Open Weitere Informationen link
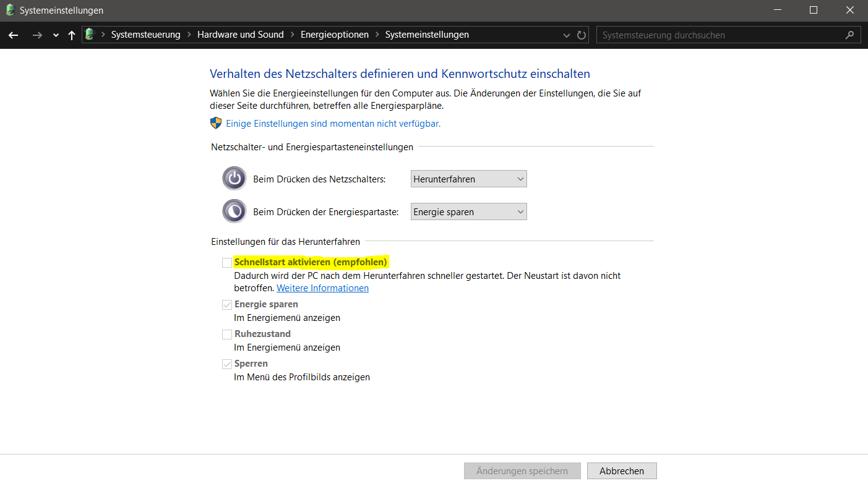Screen dimensions: 868x486 (x=322, y=288)
